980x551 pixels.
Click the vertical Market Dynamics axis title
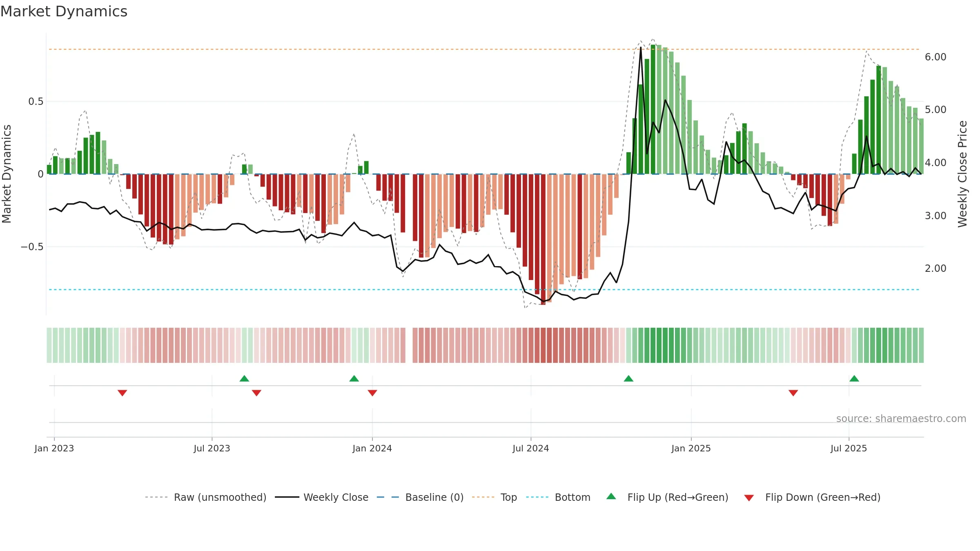7,174
